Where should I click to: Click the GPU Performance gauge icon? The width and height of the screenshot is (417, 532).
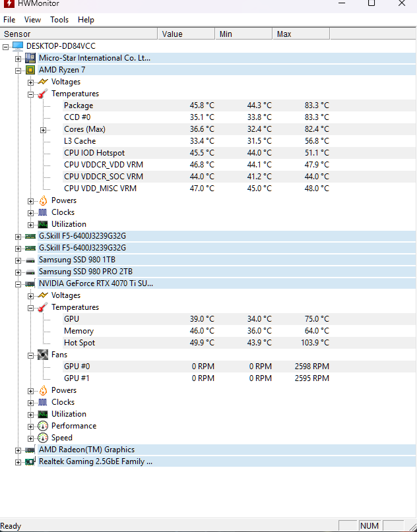(x=43, y=426)
